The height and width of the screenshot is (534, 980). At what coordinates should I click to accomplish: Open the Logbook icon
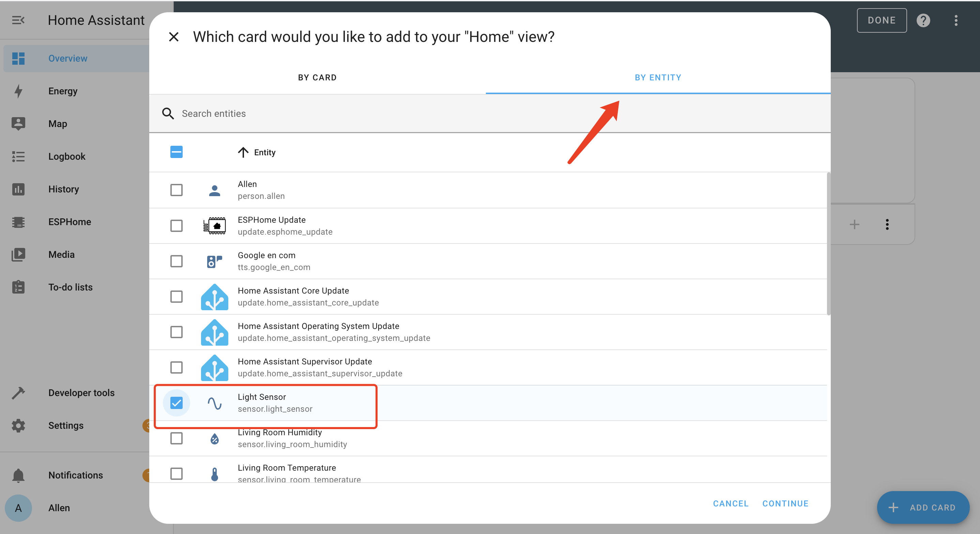[18, 156]
